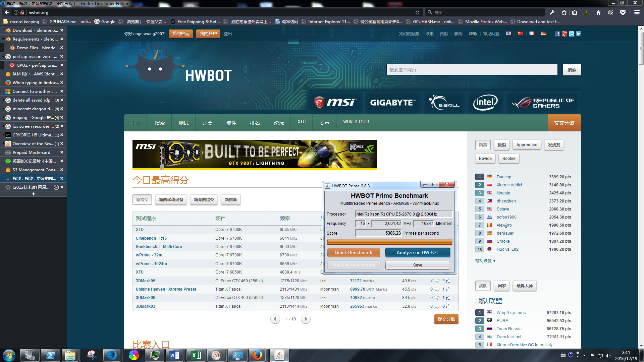The width and height of the screenshot is (644, 362).
Task: Click the Intel sponsor logo
Action: (485, 102)
